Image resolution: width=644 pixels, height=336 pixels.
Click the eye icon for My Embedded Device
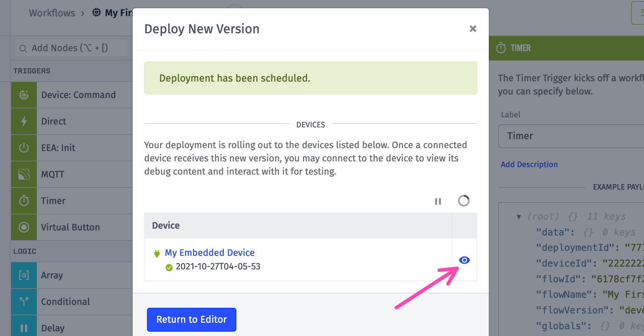pyautogui.click(x=464, y=260)
